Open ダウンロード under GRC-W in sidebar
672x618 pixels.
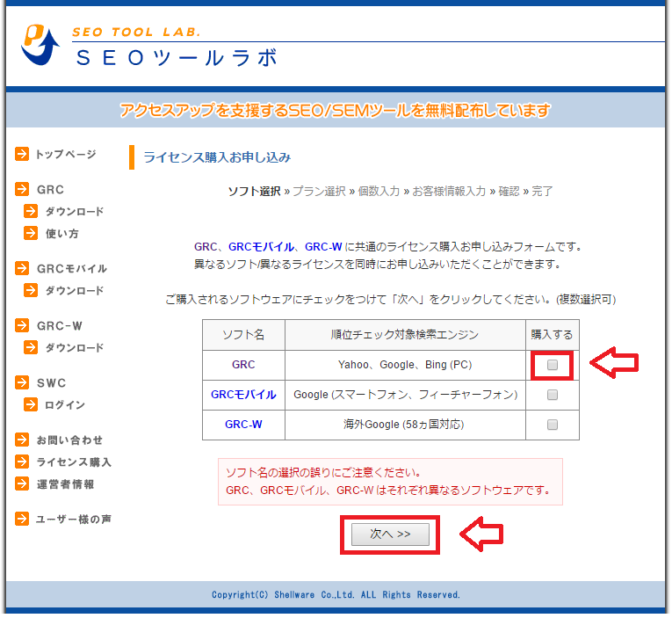75,347
